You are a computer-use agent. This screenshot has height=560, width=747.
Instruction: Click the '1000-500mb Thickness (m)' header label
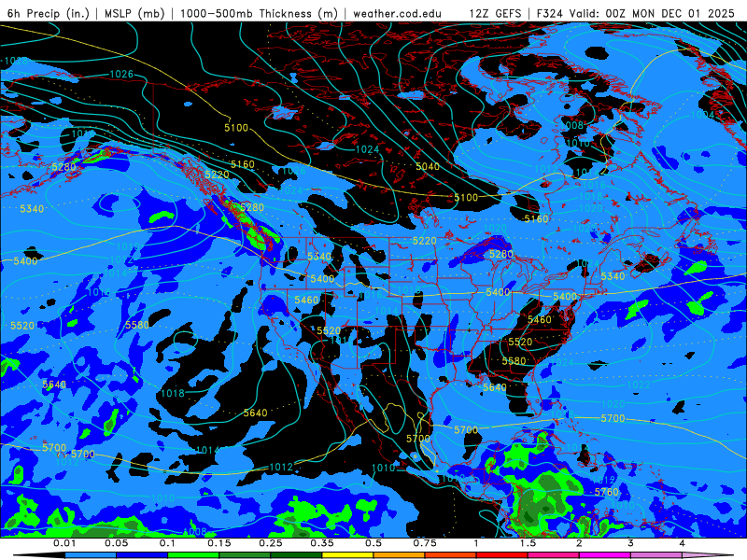pyautogui.click(x=259, y=13)
